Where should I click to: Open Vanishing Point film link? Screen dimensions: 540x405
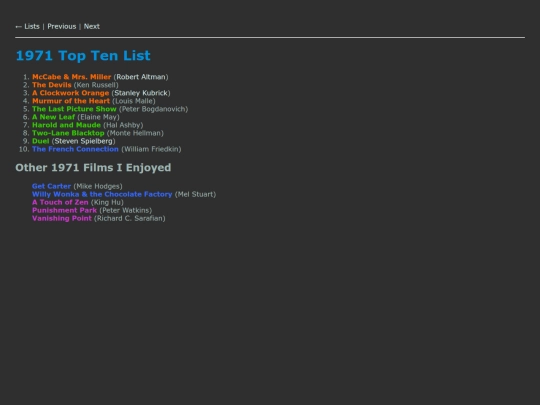point(62,218)
